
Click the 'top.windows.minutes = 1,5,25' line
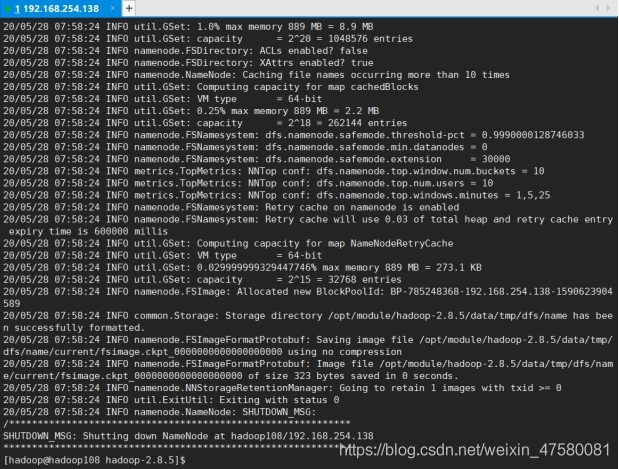[277, 195]
